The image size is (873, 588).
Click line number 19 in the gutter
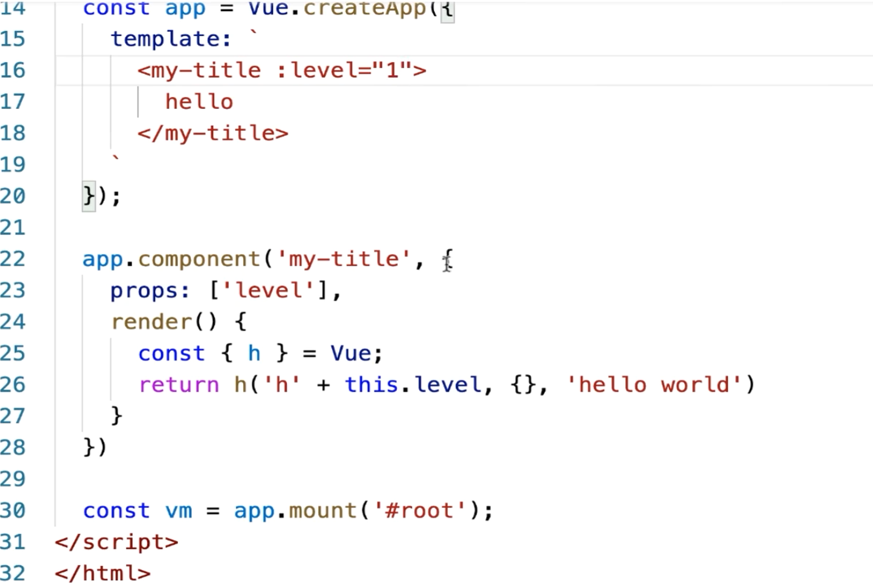[x=13, y=165]
